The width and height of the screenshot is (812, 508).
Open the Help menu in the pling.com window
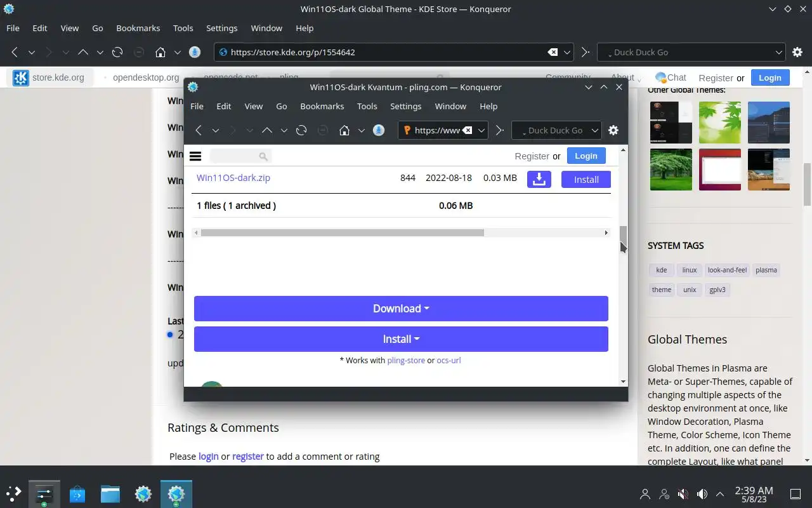point(488,106)
